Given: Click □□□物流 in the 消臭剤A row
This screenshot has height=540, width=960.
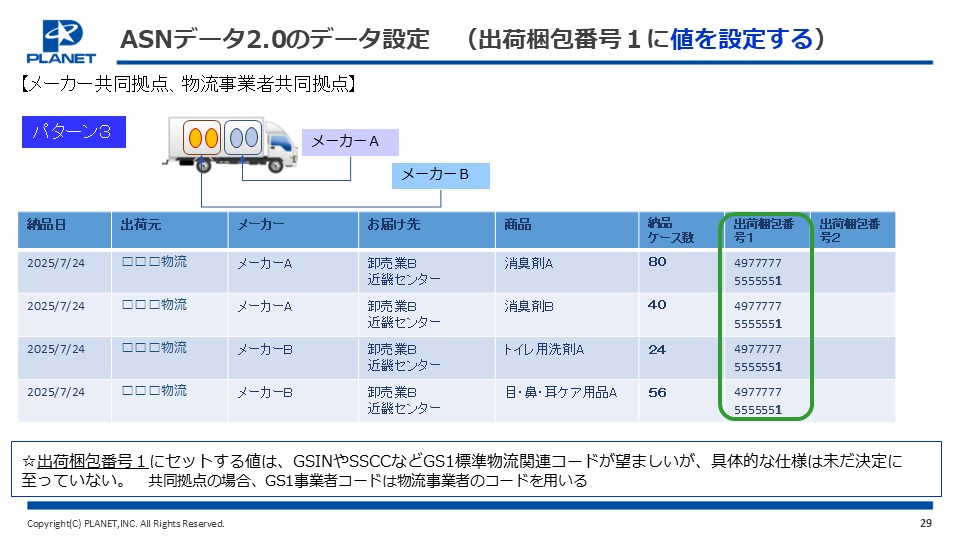Looking at the screenshot, I should coord(154,261).
